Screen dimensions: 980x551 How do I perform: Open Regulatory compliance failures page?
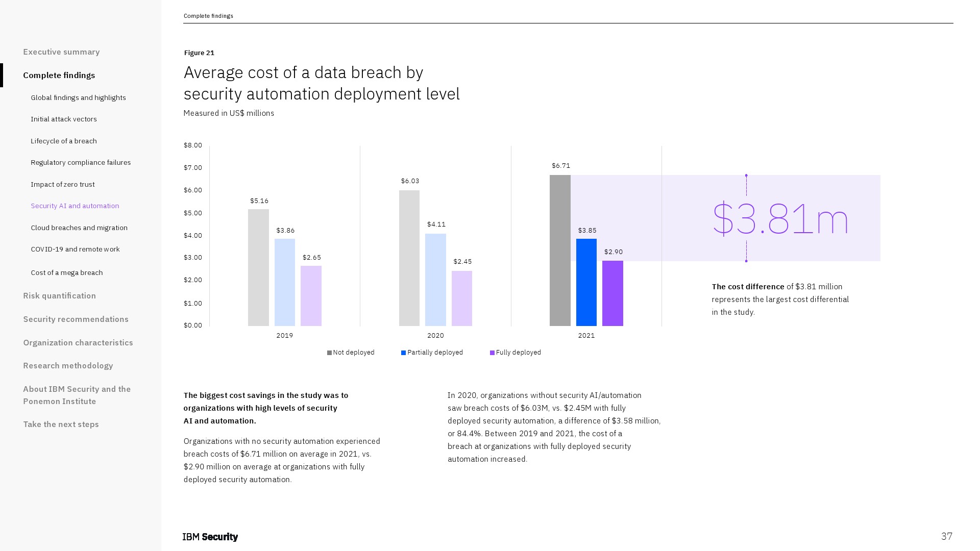click(x=81, y=162)
